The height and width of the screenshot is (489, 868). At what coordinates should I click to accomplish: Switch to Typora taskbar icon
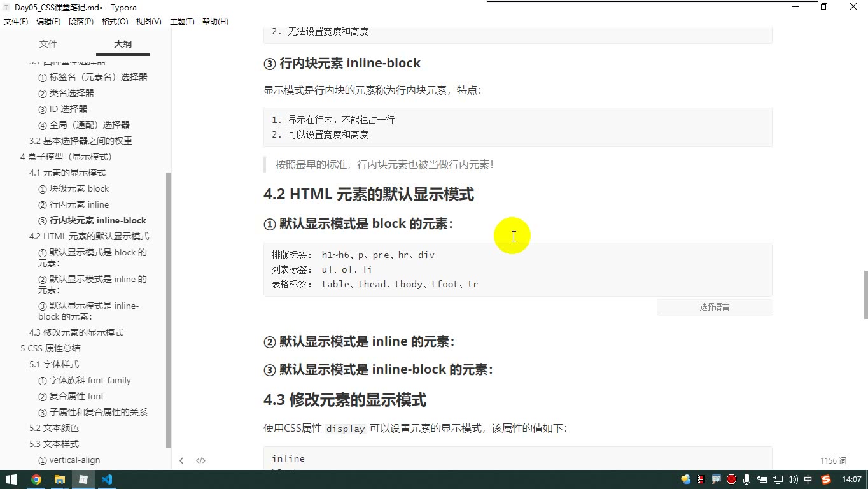click(x=83, y=479)
